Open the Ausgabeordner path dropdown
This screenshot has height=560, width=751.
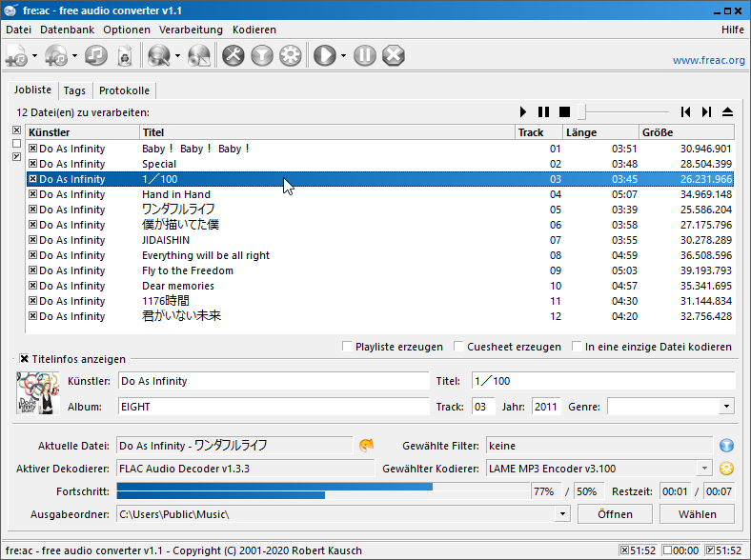pyautogui.click(x=562, y=514)
